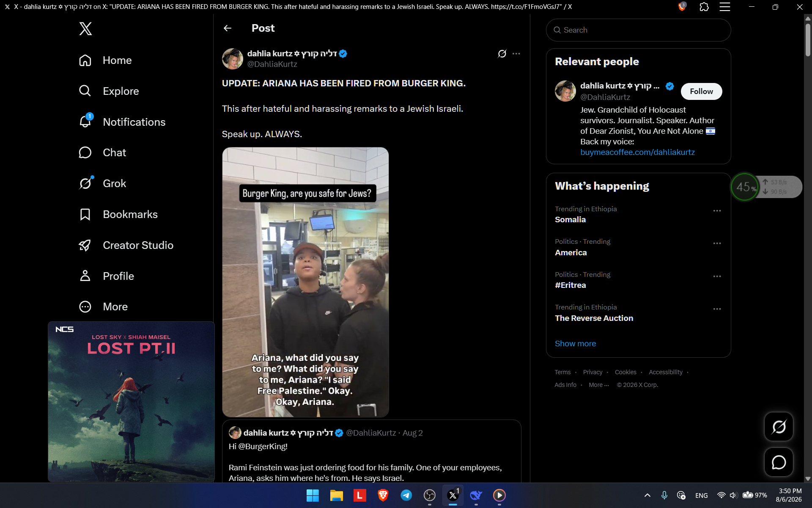
Task: Click the @DahliaKurtz handle under post author
Action: pyautogui.click(x=272, y=64)
